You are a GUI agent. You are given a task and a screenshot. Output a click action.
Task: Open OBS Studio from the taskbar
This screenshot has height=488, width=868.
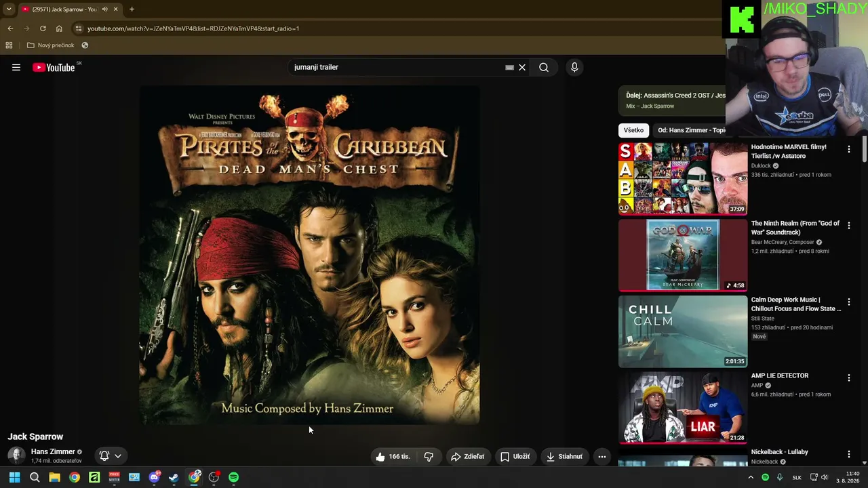click(214, 477)
